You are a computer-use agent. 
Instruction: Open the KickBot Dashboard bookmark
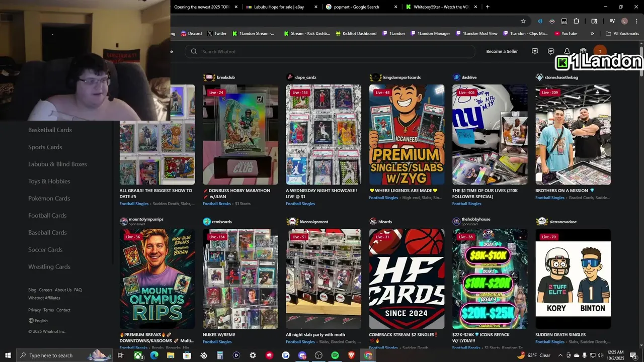click(x=355, y=34)
